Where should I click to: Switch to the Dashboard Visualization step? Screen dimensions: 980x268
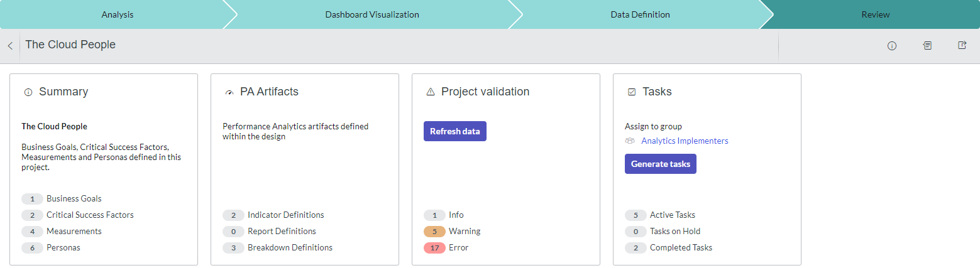(x=372, y=14)
